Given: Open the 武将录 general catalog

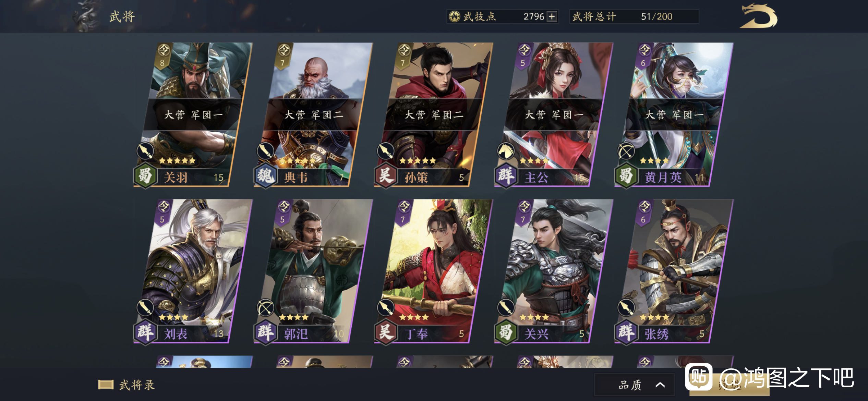Looking at the screenshot, I should (x=126, y=385).
